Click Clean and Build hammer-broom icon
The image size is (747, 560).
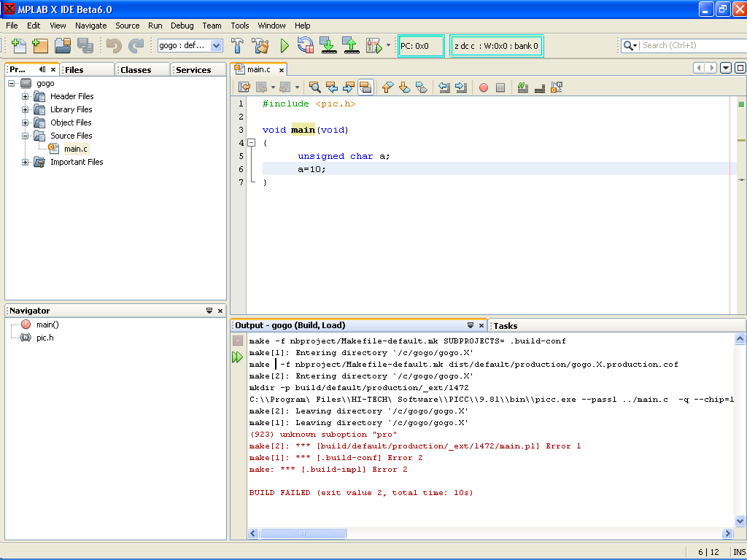260,46
